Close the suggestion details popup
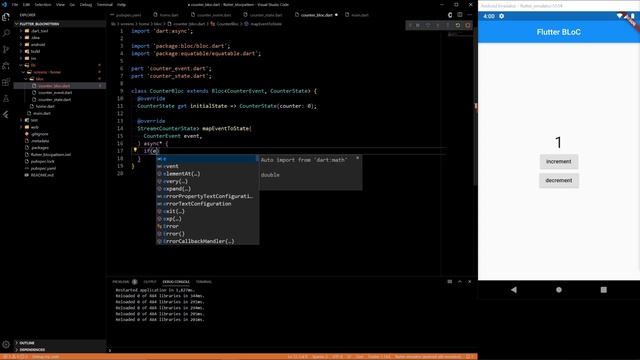640x360 pixels. tap(358, 158)
